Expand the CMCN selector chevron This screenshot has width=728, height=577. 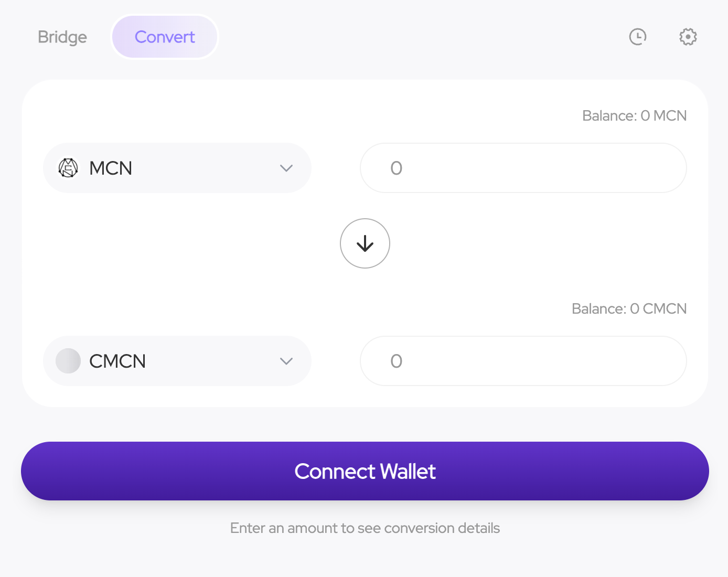(x=286, y=361)
